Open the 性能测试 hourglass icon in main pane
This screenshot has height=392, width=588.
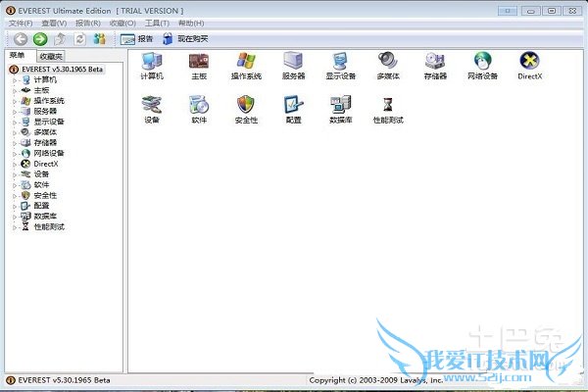click(x=388, y=110)
